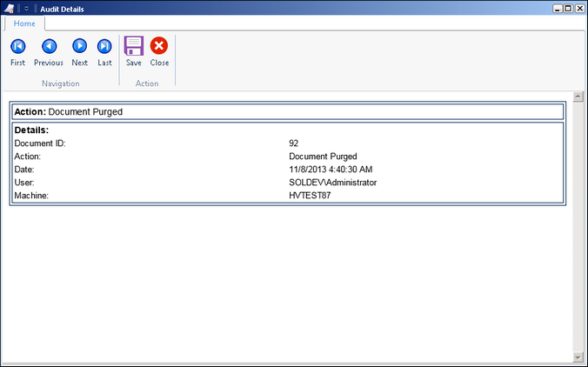The height and width of the screenshot is (367, 588).
Task: Select the Document ID value 92
Action: click(294, 143)
